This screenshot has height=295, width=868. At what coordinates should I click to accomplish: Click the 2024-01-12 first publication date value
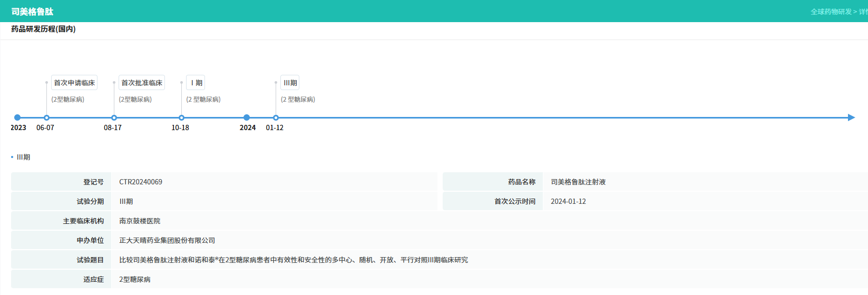(x=568, y=201)
